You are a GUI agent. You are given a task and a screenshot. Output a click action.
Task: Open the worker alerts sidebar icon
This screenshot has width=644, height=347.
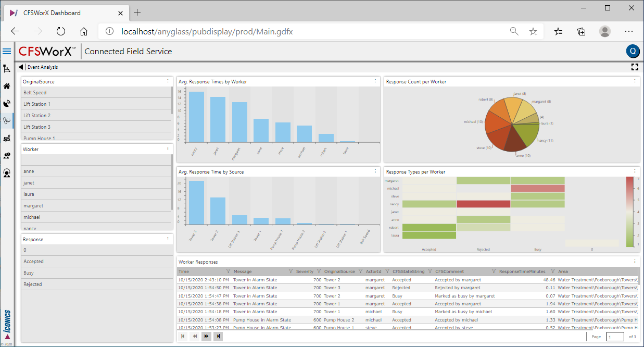pos(7,156)
